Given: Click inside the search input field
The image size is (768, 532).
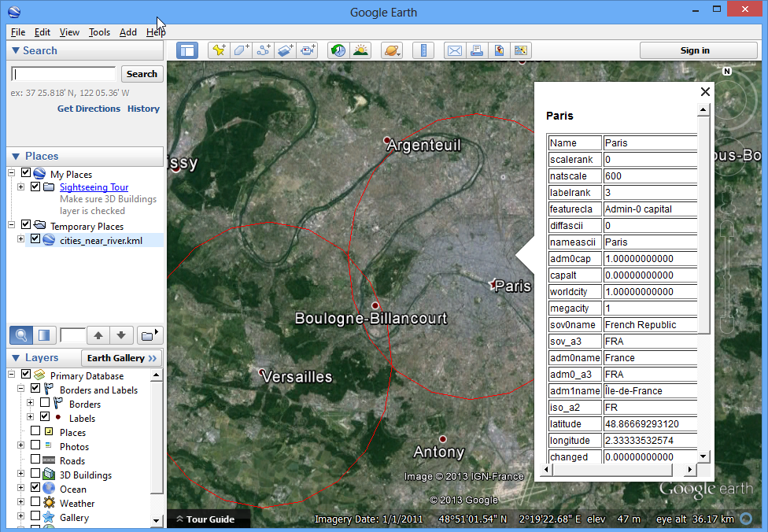Looking at the screenshot, I should point(63,74).
